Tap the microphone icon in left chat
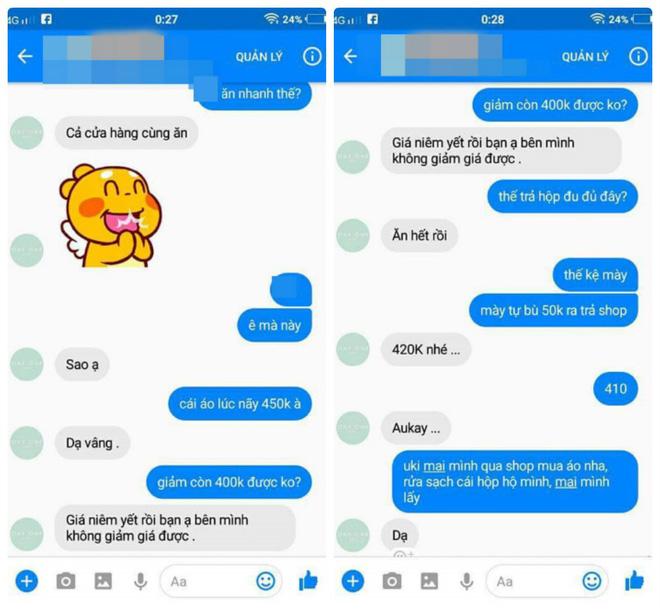 (140, 581)
